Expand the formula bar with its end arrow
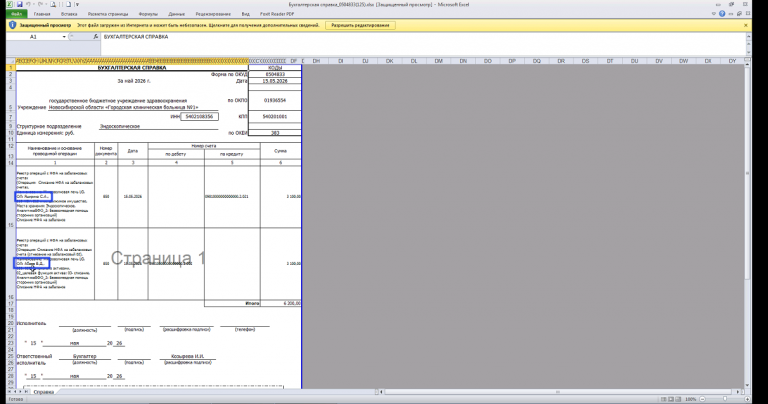Viewport: 768px width, 404px height. point(748,37)
